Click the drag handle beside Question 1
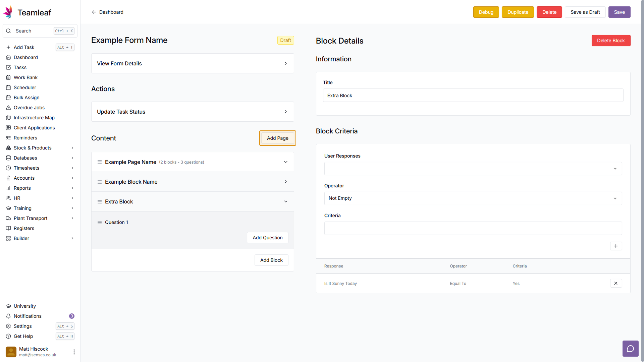Viewport: 644px width, 362px height. 100,223
